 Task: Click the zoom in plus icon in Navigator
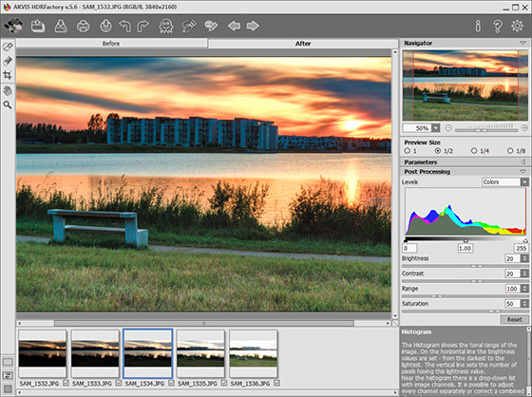[x=524, y=128]
